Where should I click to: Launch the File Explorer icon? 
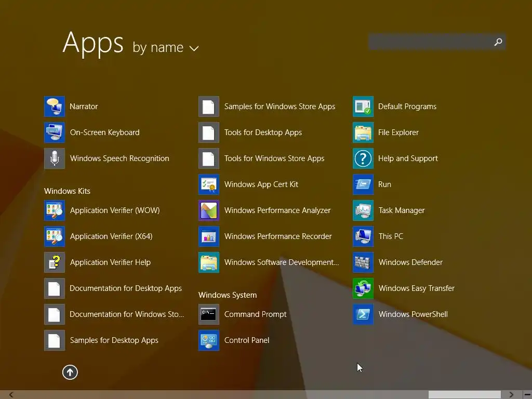[363, 132]
